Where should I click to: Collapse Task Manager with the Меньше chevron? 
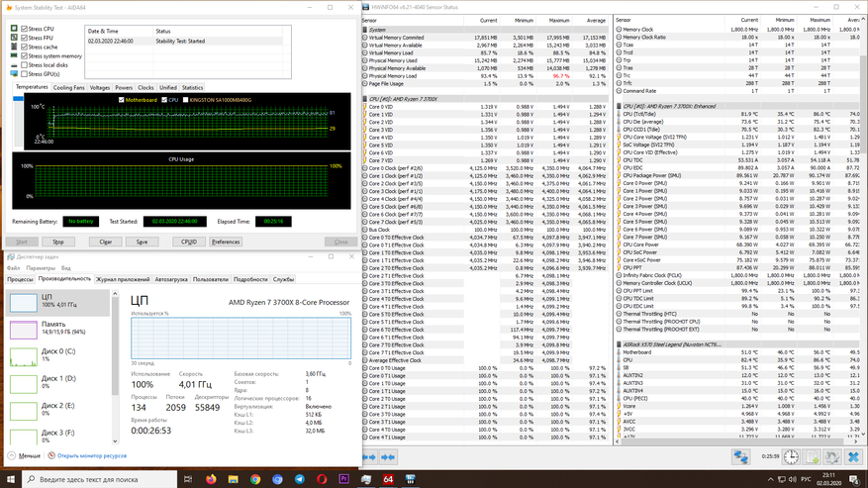click(12, 455)
